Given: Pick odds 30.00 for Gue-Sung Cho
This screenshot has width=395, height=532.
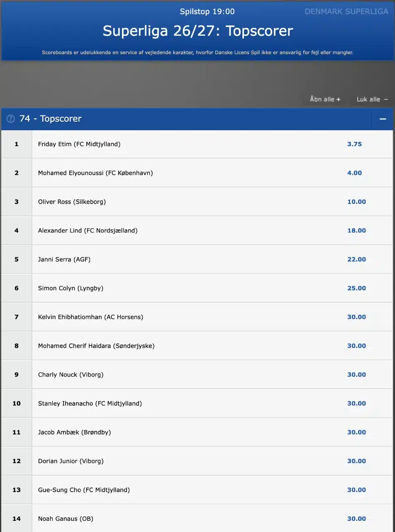Looking at the screenshot, I should click(x=356, y=490).
